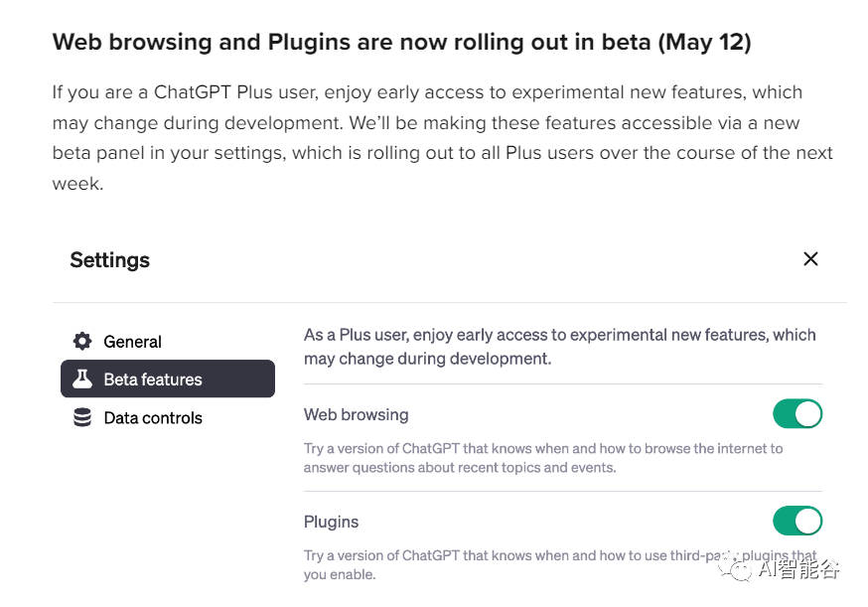Click the Web browsing option label
868x607 pixels.
tap(357, 414)
